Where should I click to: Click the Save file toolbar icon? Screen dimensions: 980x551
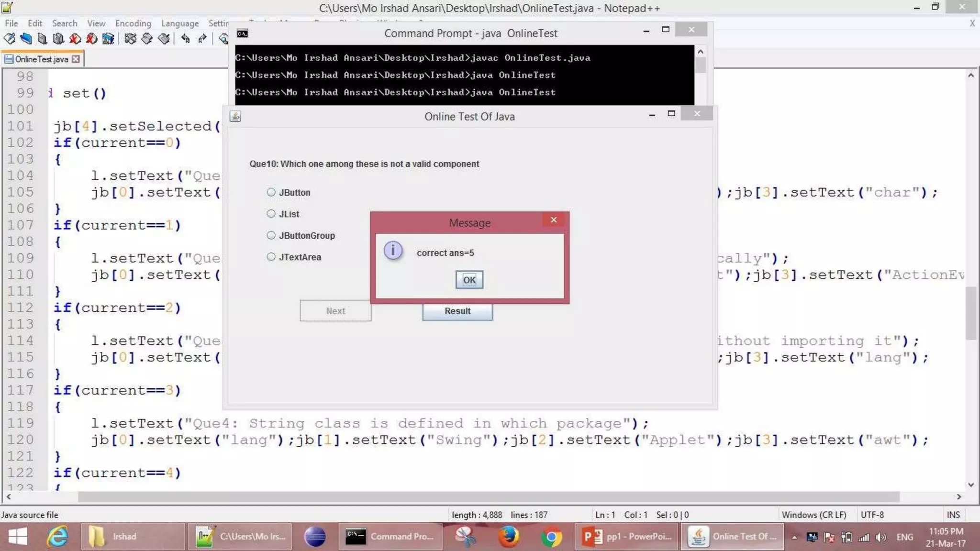click(42, 39)
